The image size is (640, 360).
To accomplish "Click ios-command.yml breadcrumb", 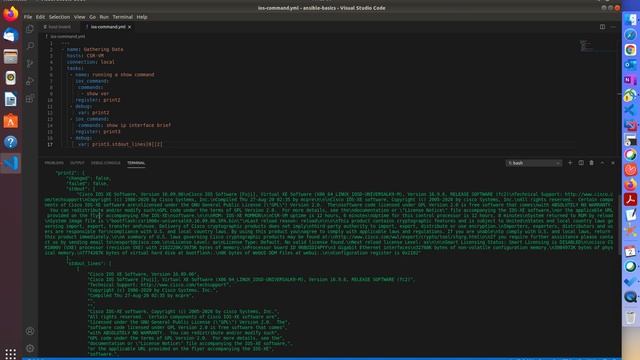I will click(x=68, y=36).
